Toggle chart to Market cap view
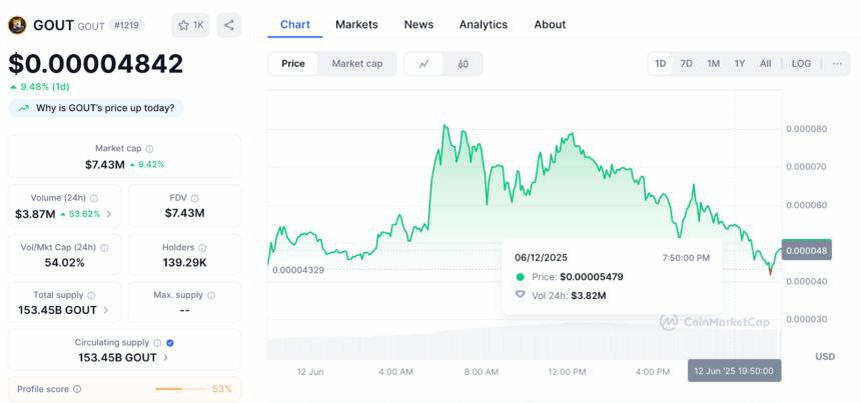 (357, 64)
